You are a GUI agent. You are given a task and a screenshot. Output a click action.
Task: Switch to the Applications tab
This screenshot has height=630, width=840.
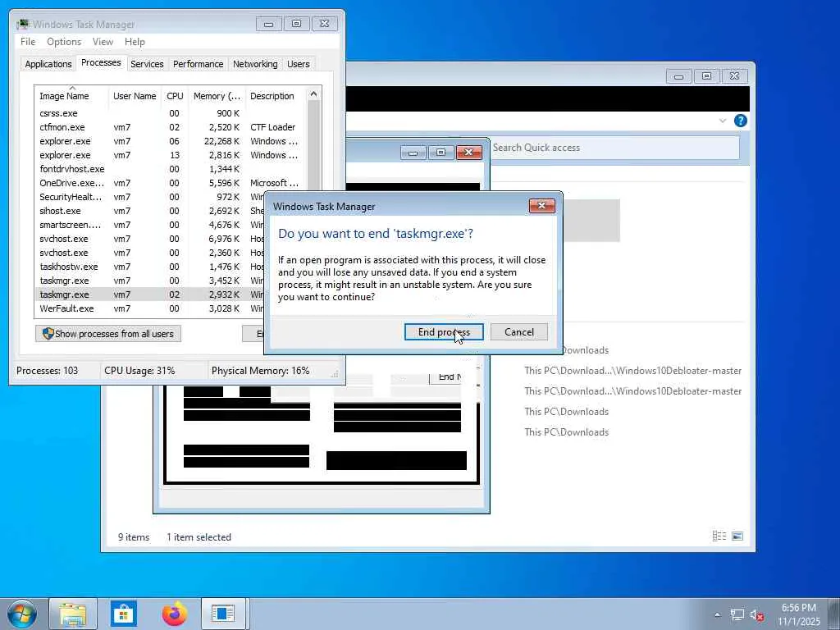[x=48, y=64]
